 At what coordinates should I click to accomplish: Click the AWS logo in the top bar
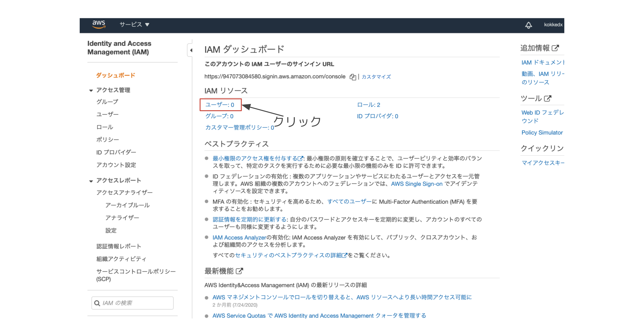(x=99, y=25)
